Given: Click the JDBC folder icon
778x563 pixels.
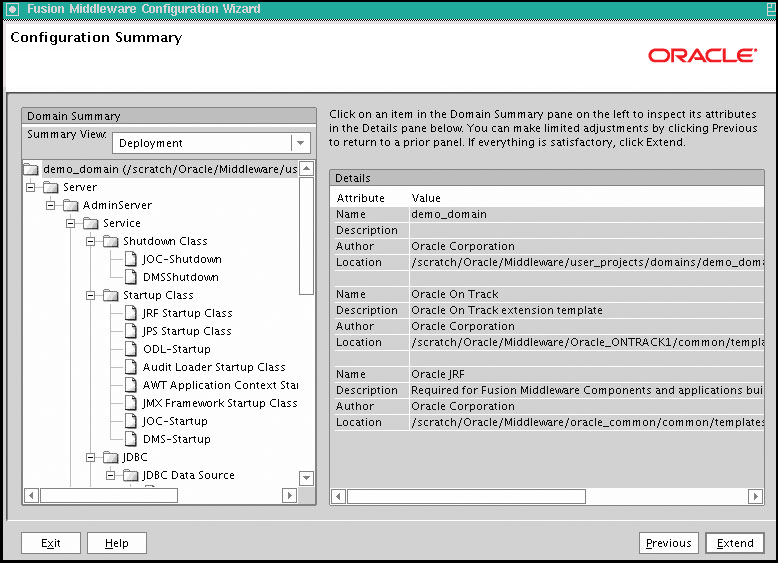Looking at the screenshot, I should [111, 457].
